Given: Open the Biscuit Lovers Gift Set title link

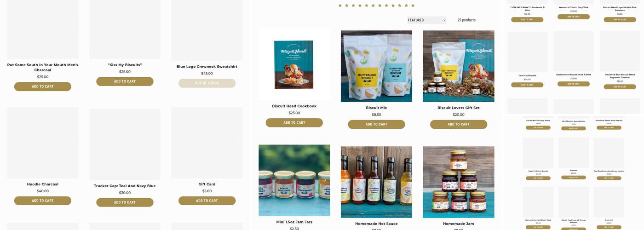Looking at the screenshot, I should 459,108.
